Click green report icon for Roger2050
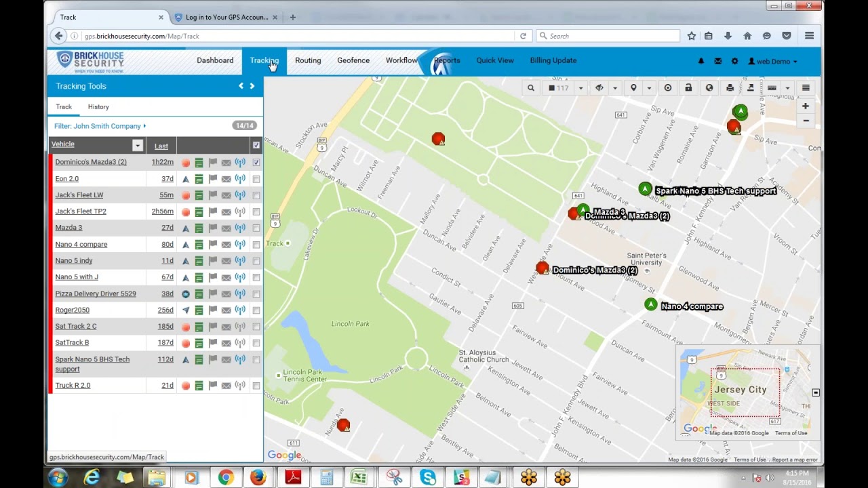 coord(199,310)
